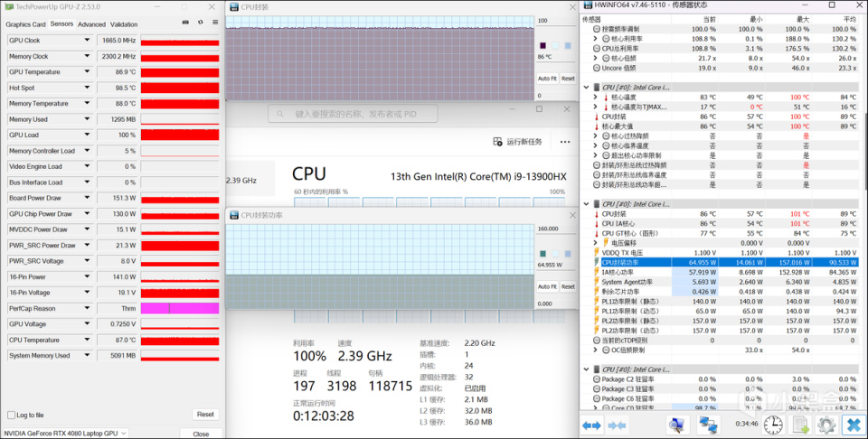
Task: Click teal swatch in CPU封装功率 graph
Action: click(542, 253)
